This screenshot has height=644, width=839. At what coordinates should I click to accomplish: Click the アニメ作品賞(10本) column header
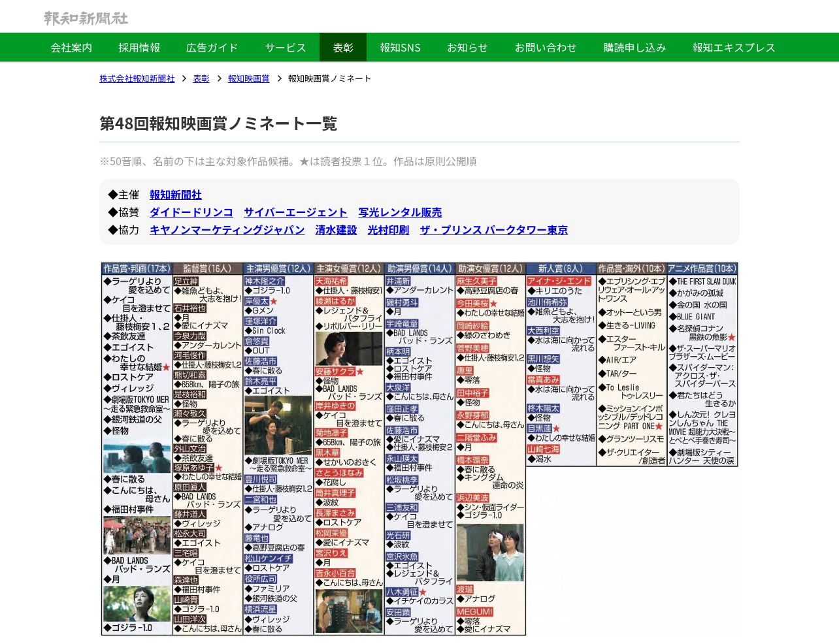click(702, 269)
